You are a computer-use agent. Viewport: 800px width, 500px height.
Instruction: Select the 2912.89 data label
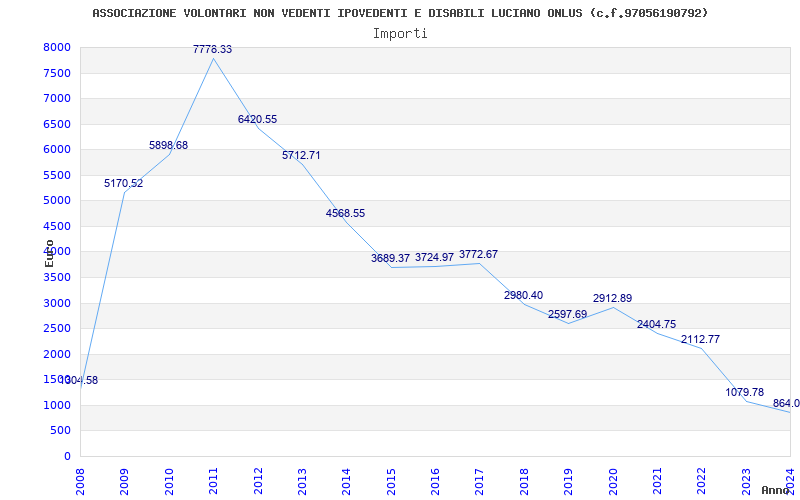tap(612, 298)
